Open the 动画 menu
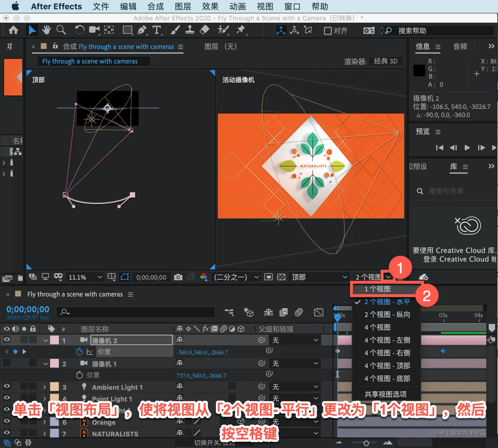 tap(237, 7)
